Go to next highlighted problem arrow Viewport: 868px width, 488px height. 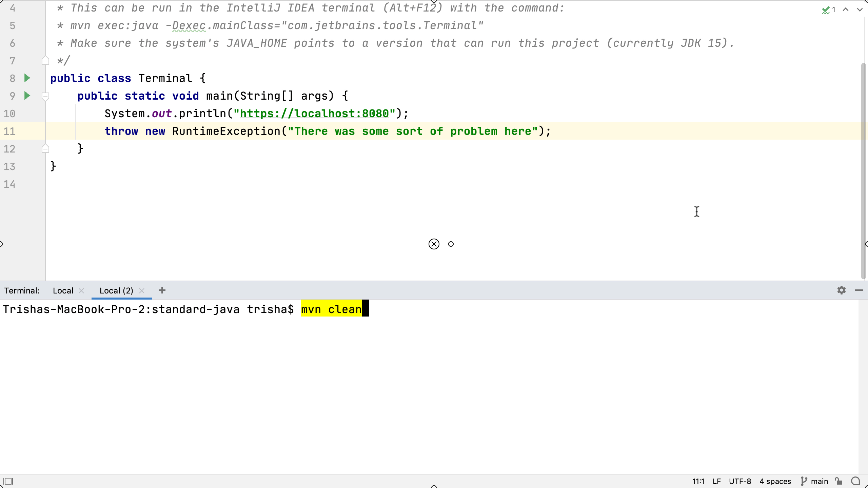(x=860, y=10)
